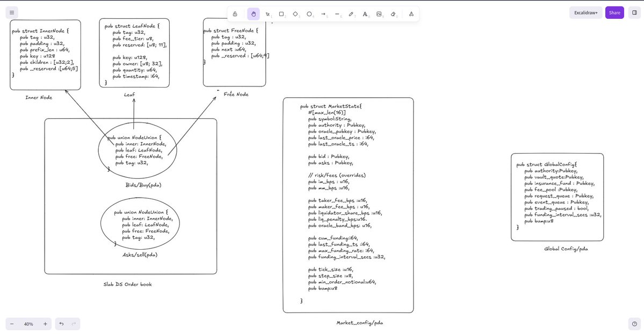Click the 'Slab DS Order book' caption

[x=128, y=284]
